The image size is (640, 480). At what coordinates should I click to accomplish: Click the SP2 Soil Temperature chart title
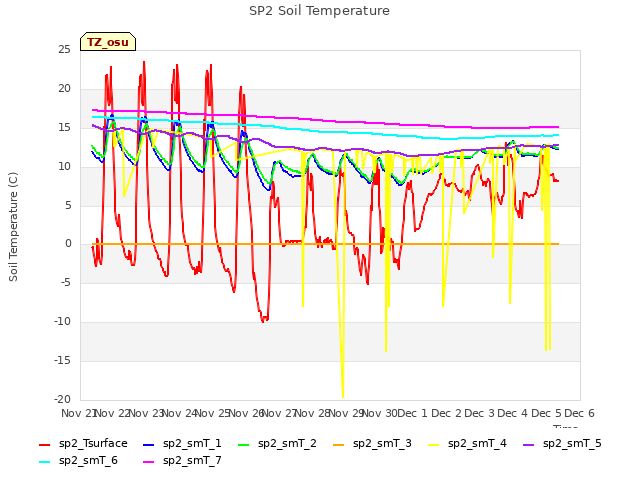coord(319,11)
